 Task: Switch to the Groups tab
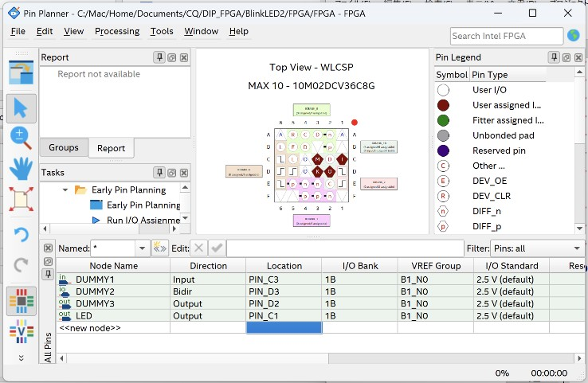point(64,147)
